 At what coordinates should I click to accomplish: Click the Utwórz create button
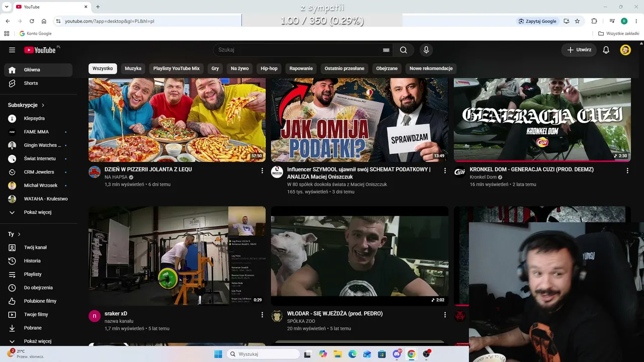pos(579,50)
